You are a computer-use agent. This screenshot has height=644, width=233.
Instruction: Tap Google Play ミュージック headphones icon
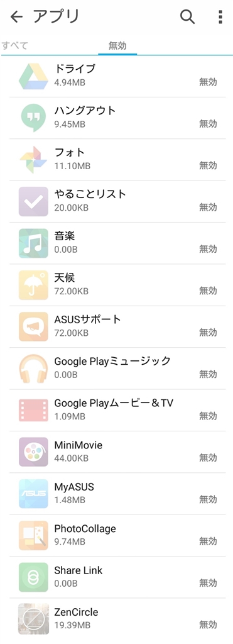(33, 369)
